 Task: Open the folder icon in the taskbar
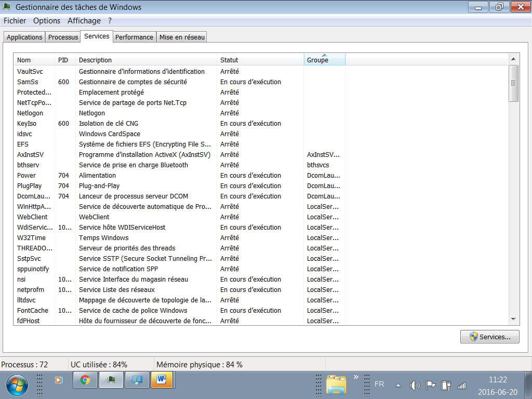coord(336,385)
